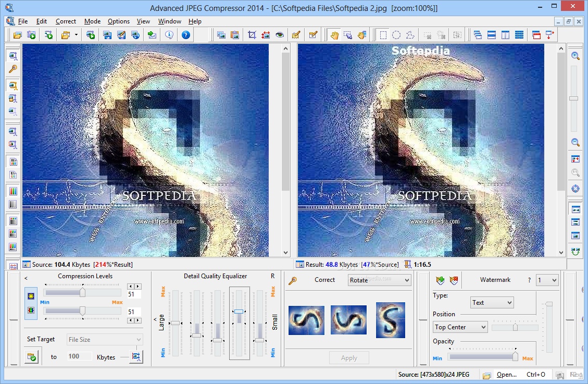This screenshot has width=588, height=384.
Task: Open the File menu
Action: (23, 21)
